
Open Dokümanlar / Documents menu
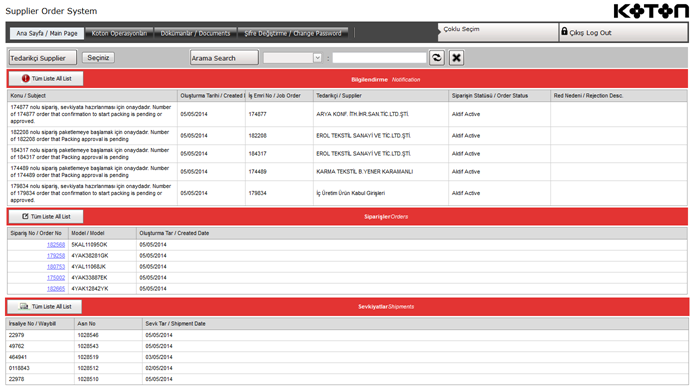(x=195, y=33)
